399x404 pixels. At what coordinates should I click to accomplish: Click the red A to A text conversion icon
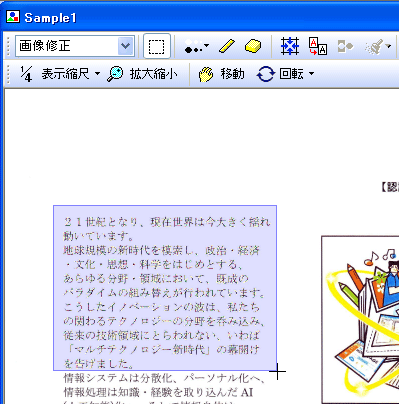(x=318, y=46)
